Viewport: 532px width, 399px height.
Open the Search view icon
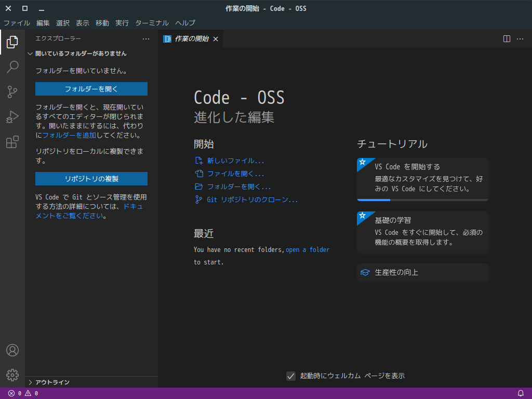point(12,67)
